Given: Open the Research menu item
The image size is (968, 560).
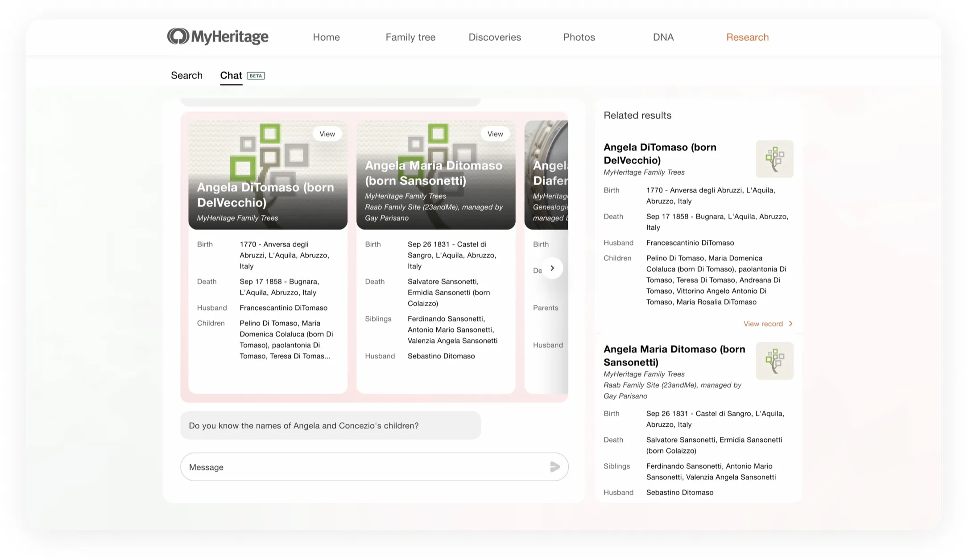Looking at the screenshot, I should [x=748, y=37].
